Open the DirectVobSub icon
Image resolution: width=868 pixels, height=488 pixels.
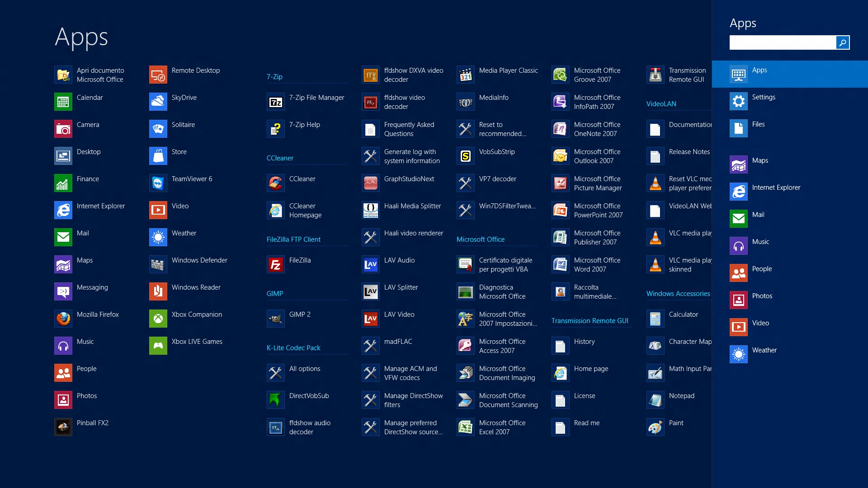(x=276, y=400)
